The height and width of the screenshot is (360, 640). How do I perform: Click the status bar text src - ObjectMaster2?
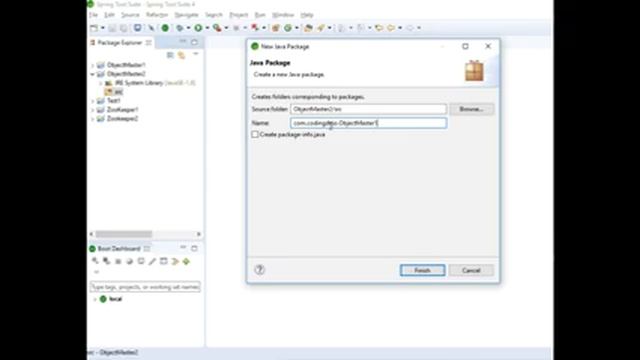[113, 352]
